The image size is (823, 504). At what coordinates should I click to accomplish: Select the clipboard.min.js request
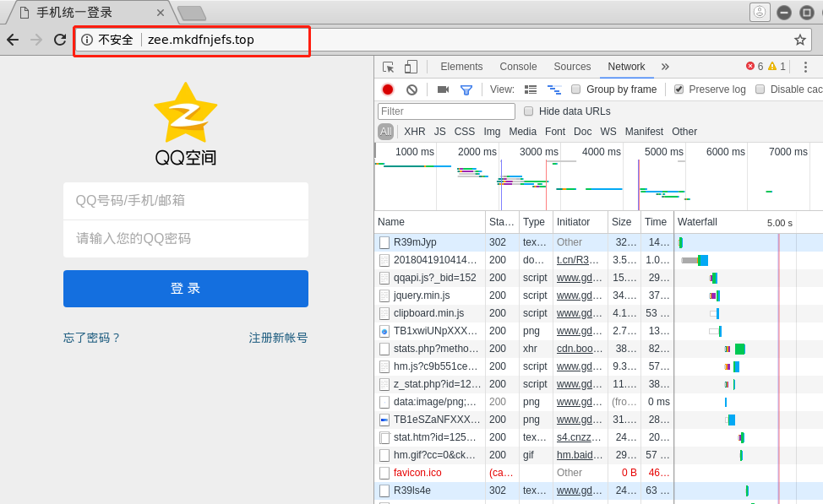598,313
